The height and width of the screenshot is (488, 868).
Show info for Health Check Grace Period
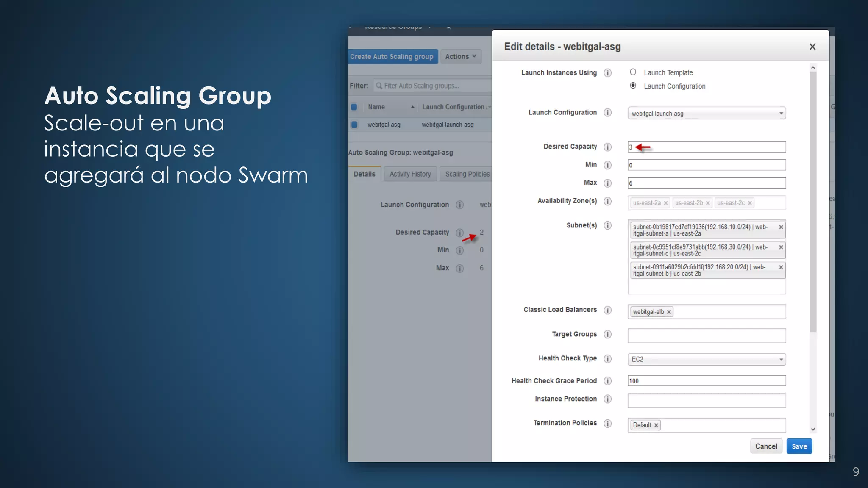[x=607, y=381]
